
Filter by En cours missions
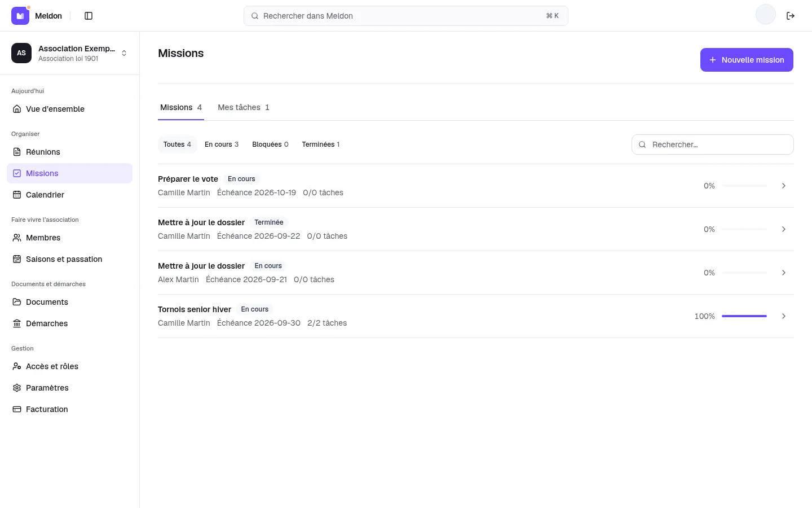pos(222,144)
